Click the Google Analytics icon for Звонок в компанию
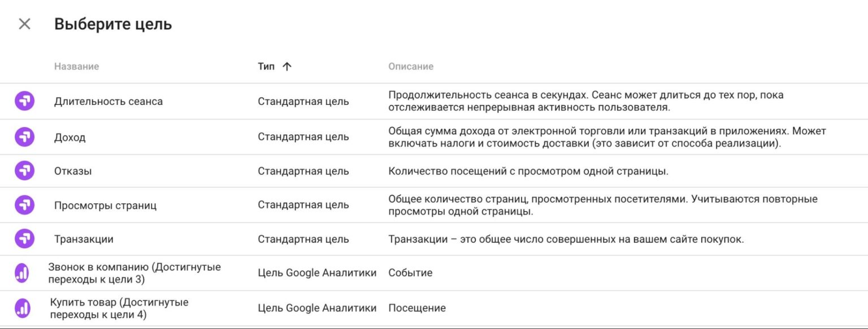868x329 pixels. point(24,273)
